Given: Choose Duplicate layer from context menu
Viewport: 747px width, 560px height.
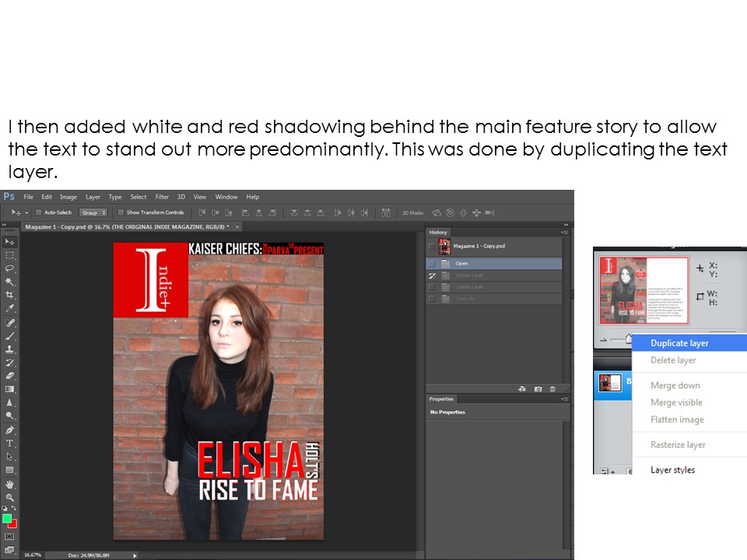Looking at the screenshot, I should click(689, 343).
